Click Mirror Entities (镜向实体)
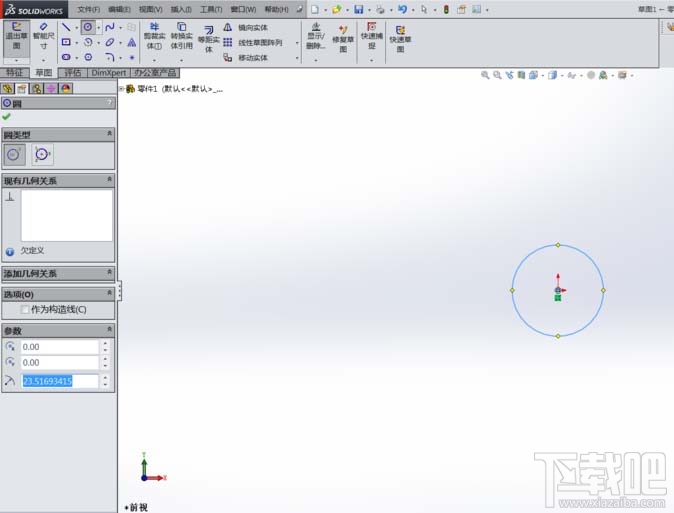Screen dimensions: 674x513 tap(245, 28)
